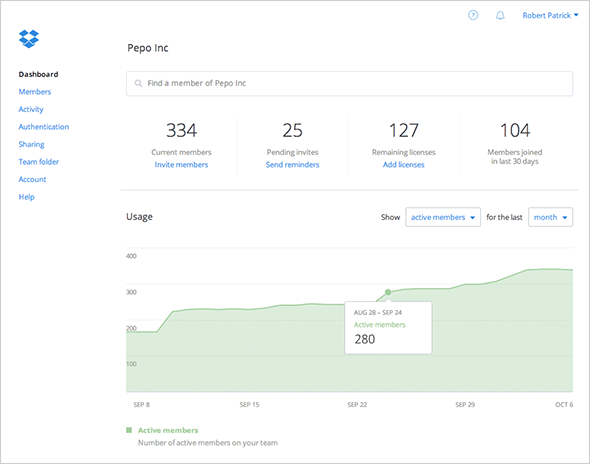Click the 334 current members count

point(181,131)
